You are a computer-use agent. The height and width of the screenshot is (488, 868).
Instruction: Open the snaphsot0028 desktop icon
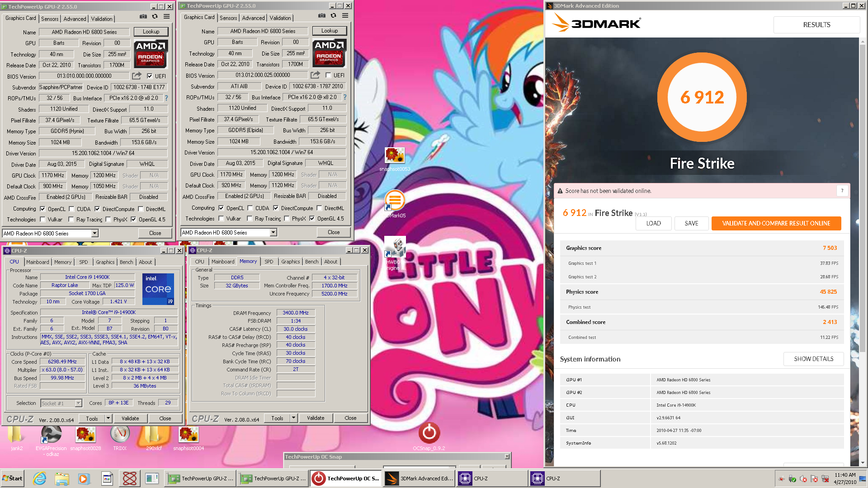click(85, 437)
